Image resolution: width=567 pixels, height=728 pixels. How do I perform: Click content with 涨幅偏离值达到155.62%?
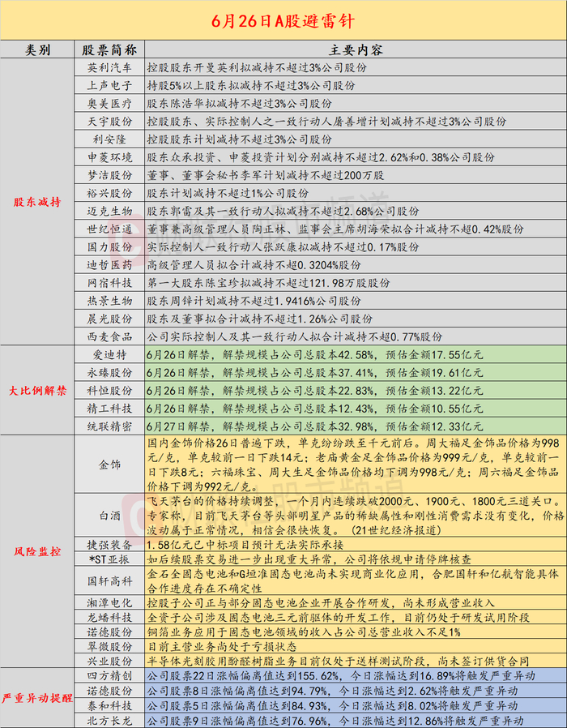(x=341, y=676)
